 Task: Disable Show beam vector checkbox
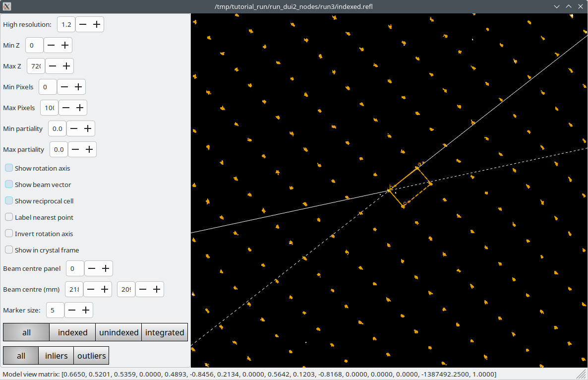point(9,184)
